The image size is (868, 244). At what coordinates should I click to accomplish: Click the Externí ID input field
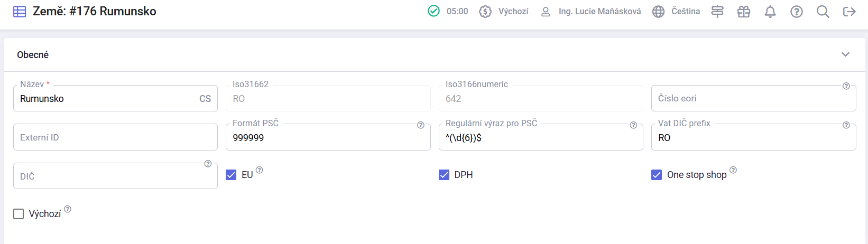(x=115, y=137)
